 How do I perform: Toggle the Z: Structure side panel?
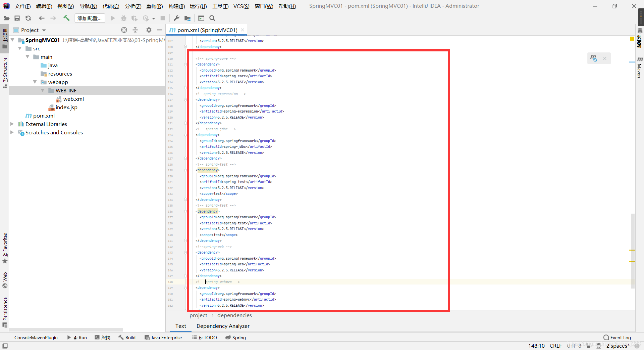click(x=5, y=73)
